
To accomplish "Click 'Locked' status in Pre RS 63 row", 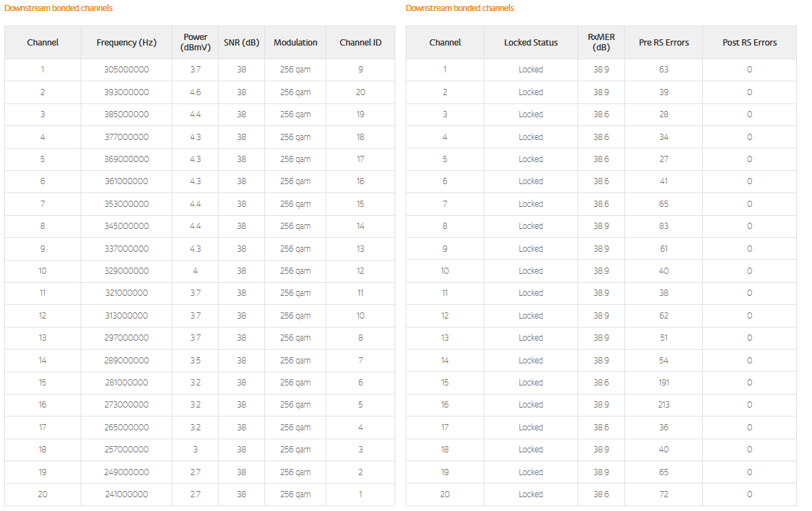I will point(531,70).
